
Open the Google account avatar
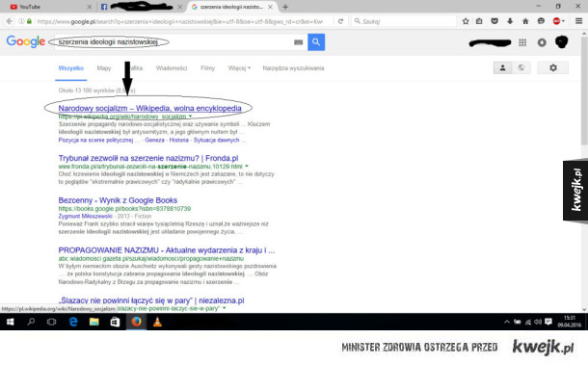point(561,42)
